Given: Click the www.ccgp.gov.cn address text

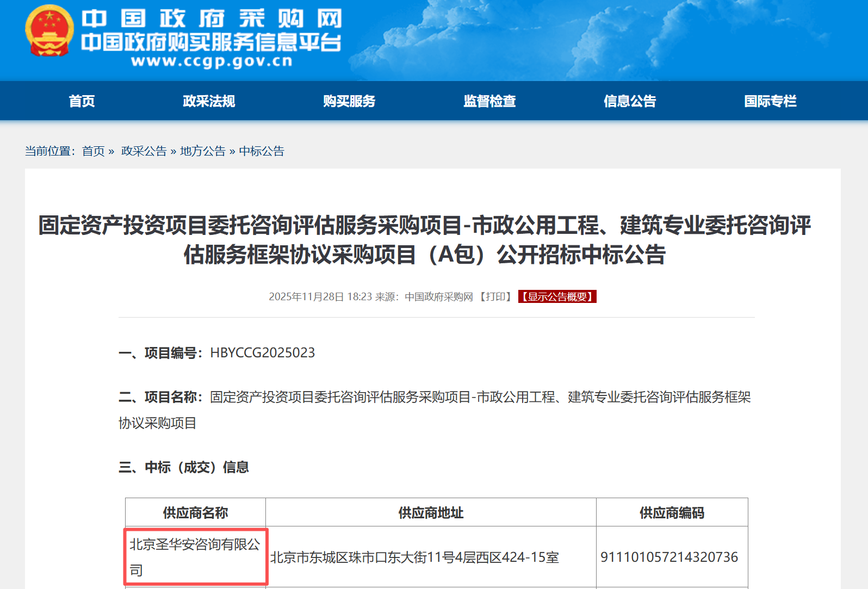Looking at the screenshot, I should (212, 61).
